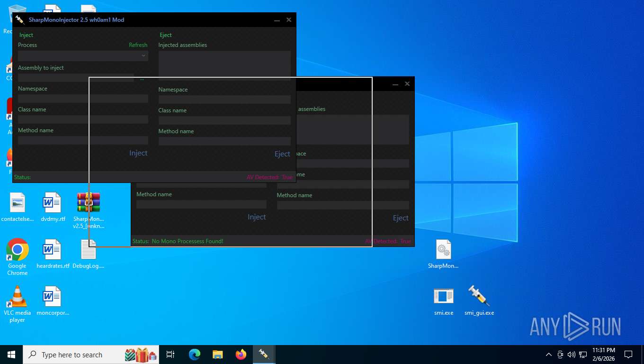Open volume control in system tray
This screenshot has width=644, height=364.
point(572,355)
